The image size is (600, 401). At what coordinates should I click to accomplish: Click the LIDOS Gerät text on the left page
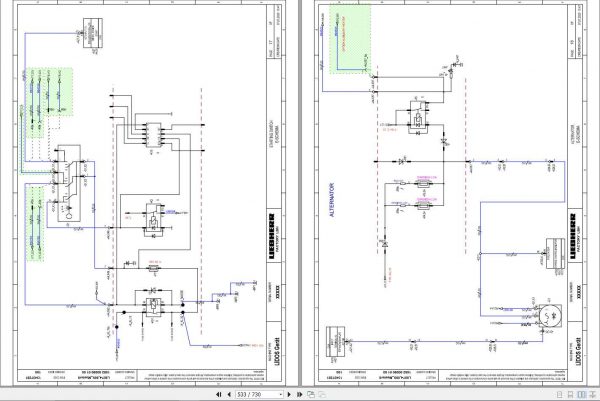pyautogui.click(x=277, y=351)
